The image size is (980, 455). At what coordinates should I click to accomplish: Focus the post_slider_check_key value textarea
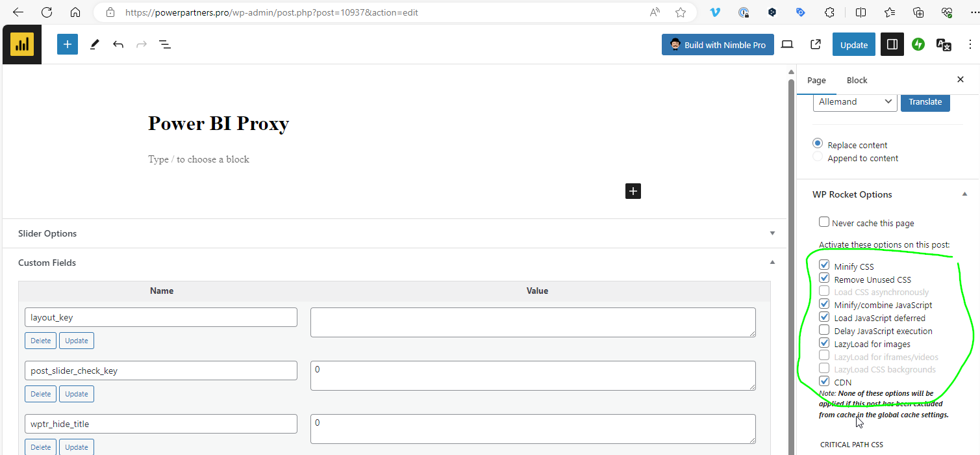533,376
